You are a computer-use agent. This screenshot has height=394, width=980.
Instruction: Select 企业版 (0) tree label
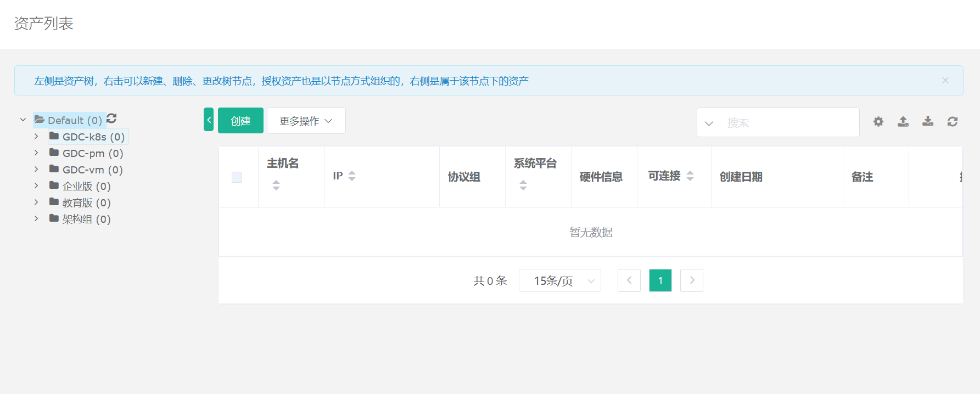(x=87, y=186)
